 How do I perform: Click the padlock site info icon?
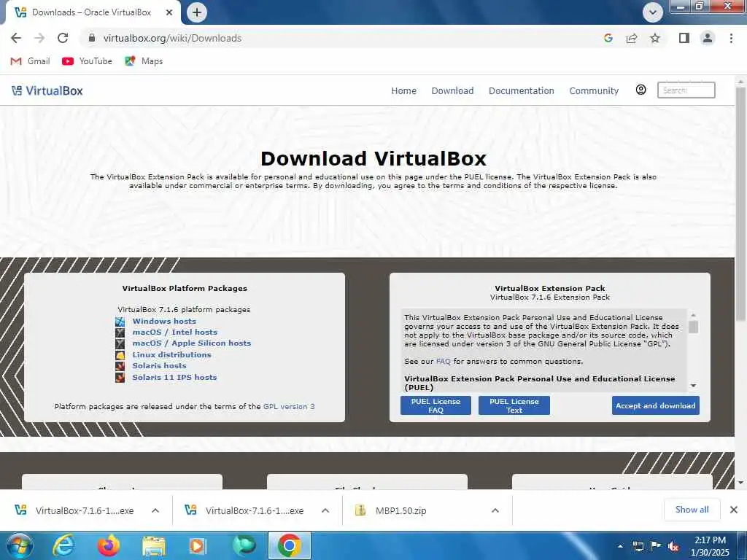92,38
